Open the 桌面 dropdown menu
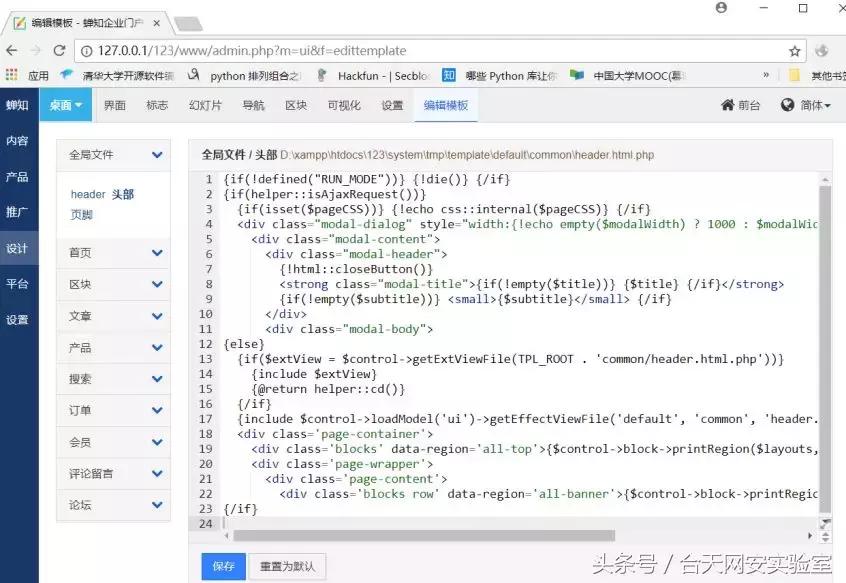This screenshot has width=846, height=583. (x=65, y=105)
